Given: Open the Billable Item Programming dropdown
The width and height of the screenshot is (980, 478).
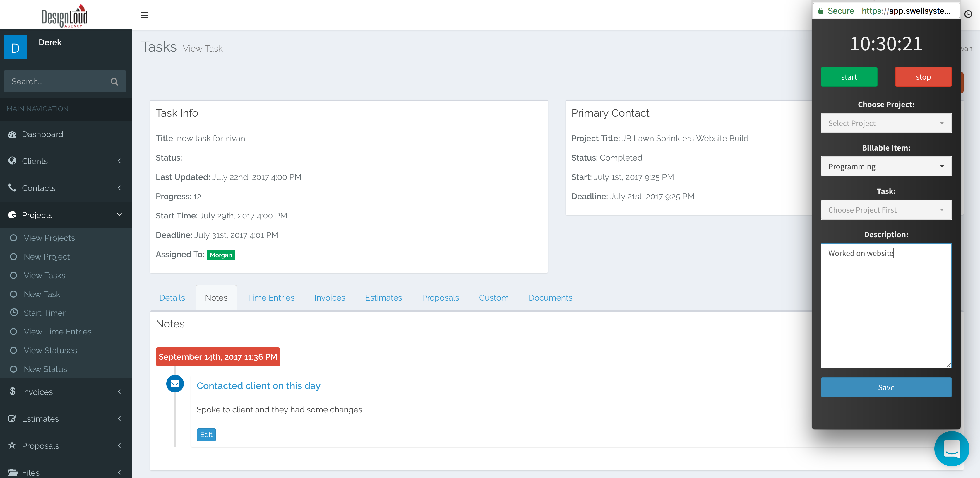Looking at the screenshot, I should (886, 166).
